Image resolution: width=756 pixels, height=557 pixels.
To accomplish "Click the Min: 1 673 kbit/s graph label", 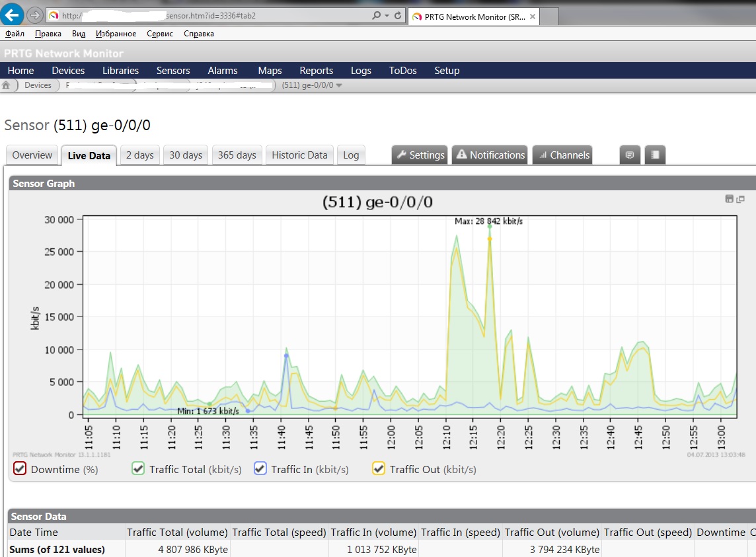I will tap(208, 411).
